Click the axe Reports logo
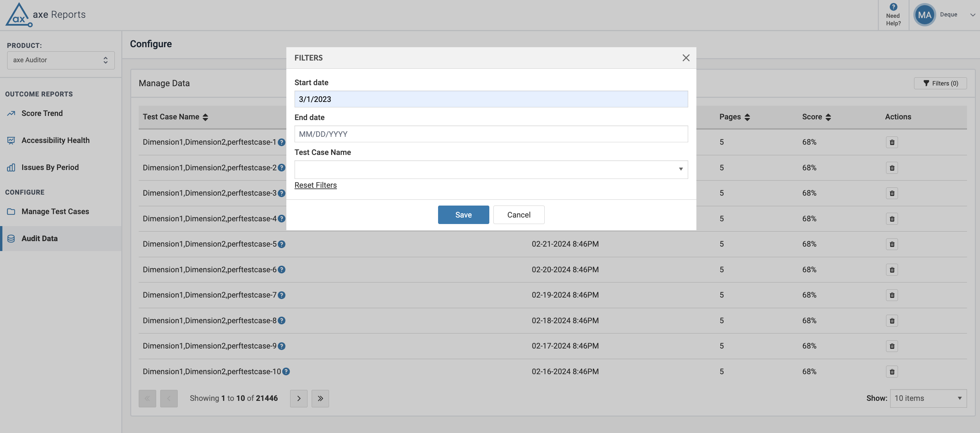This screenshot has width=980, height=433. (x=46, y=14)
